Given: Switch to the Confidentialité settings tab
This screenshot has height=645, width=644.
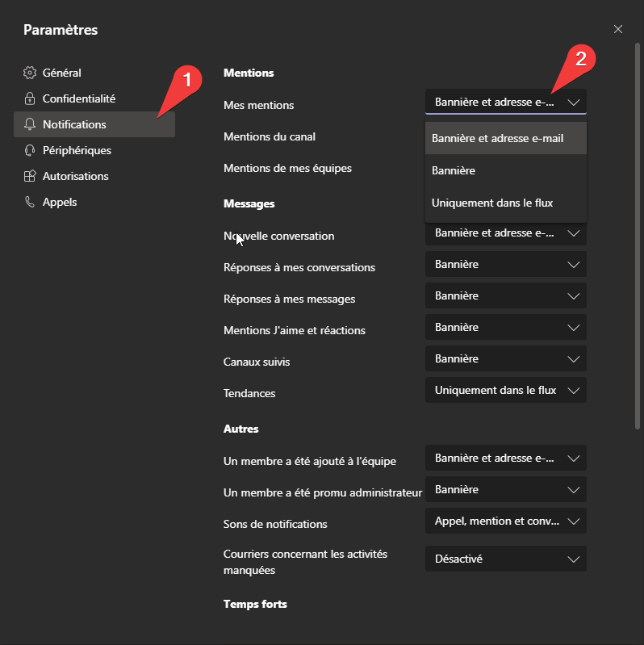Looking at the screenshot, I should click(79, 98).
